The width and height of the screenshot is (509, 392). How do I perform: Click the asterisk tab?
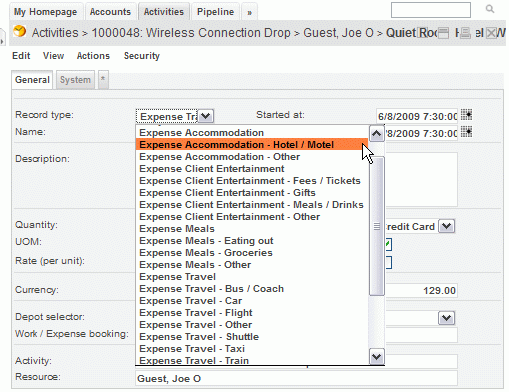pos(103,80)
